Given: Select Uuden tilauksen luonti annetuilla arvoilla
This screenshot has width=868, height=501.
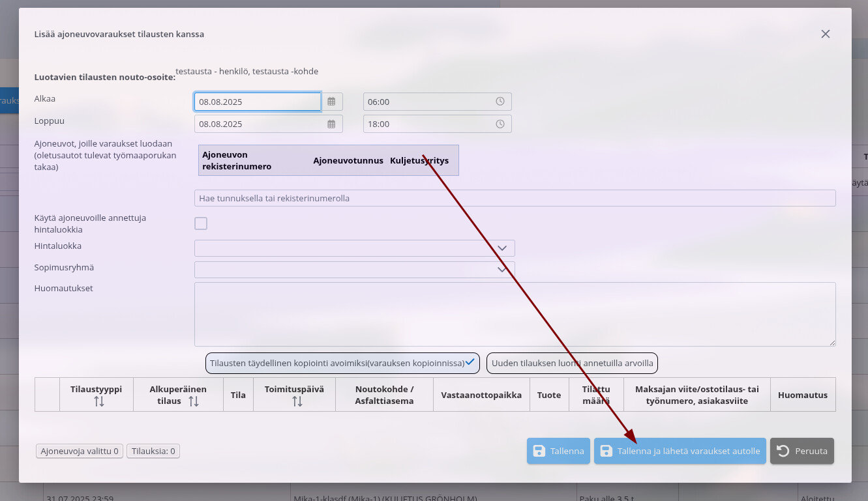Looking at the screenshot, I should pos(572,363).
